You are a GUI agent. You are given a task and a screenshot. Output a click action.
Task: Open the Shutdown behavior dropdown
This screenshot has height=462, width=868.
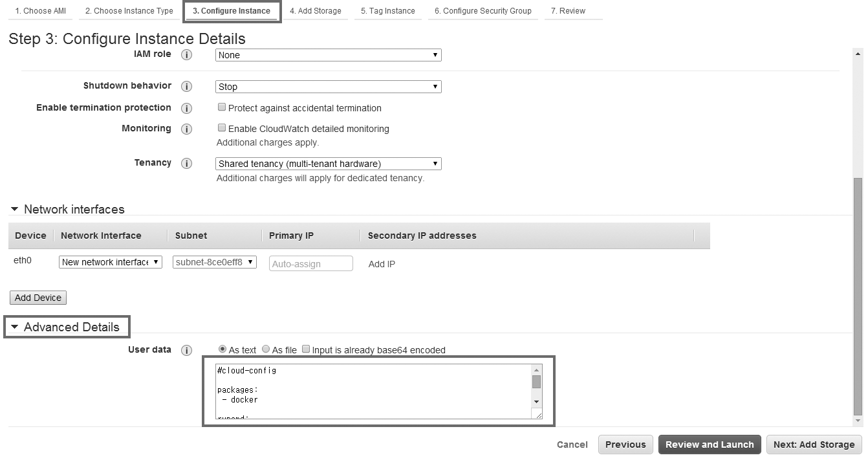click(x=328, y=87)
